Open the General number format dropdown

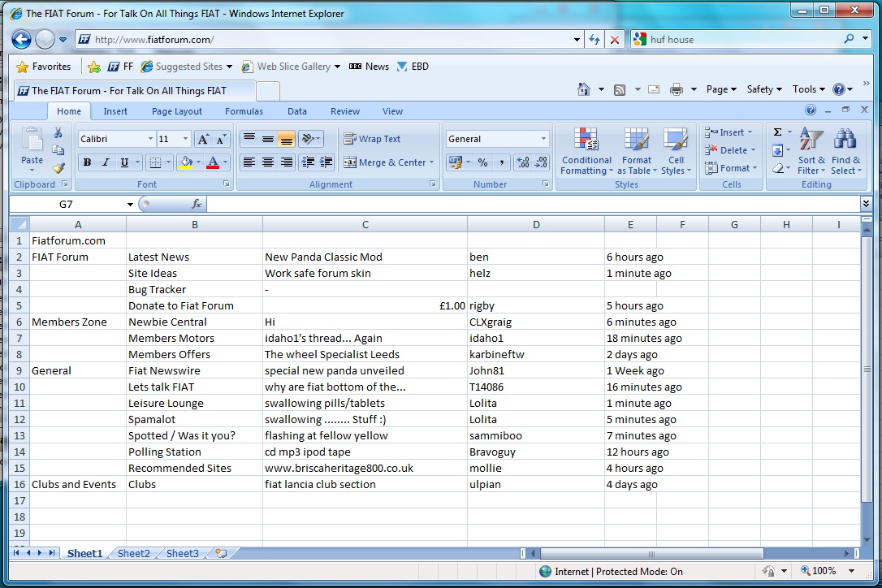coord(543,139)
